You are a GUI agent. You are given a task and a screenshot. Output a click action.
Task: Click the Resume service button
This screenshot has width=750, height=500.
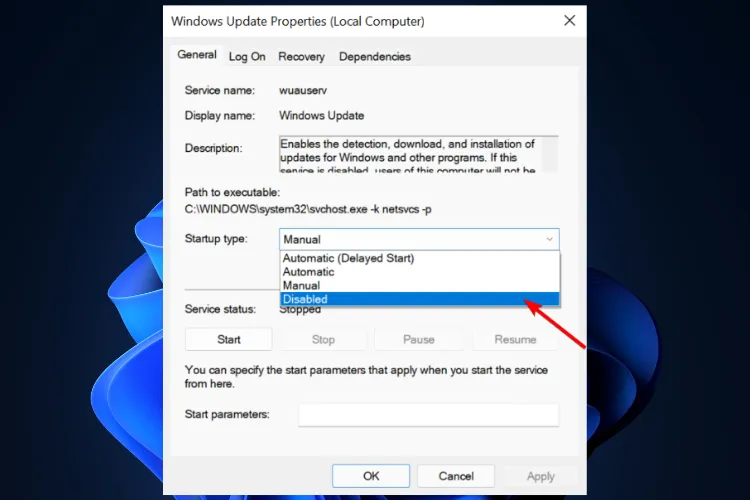[515, 339]
